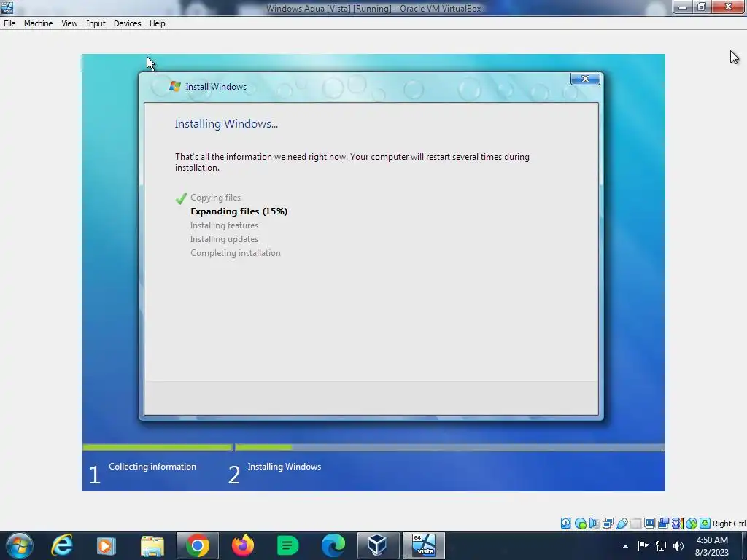This screenshot has height=560, width=747.
Task: Switch to VirtualBox Manager in taskbar
Action: tap(378, 545)
